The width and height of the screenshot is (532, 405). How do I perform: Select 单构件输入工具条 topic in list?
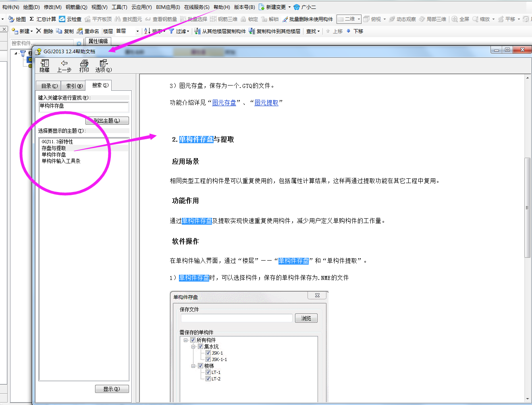click(x=61, y=161)
